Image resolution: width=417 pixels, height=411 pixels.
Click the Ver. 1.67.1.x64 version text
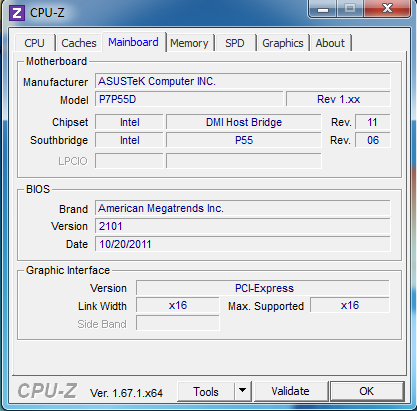(x=126, y=393)
